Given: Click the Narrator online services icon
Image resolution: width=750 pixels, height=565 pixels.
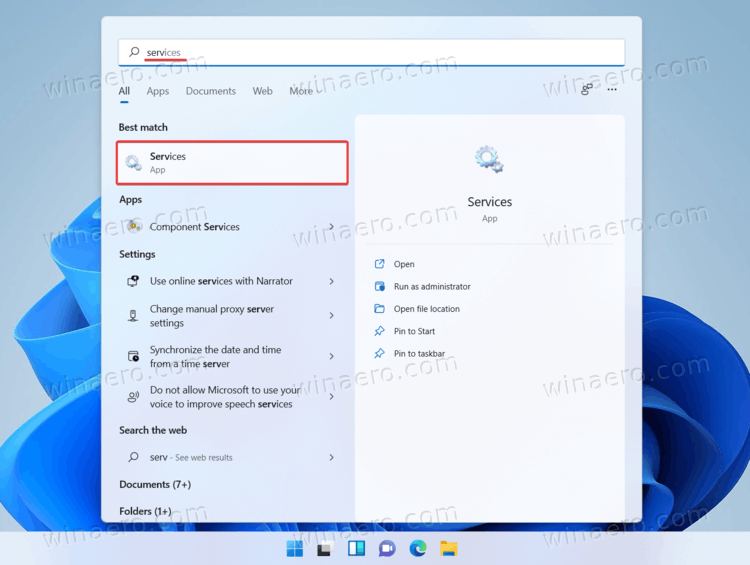Looking at the screenshot, I should click(x=133, y=281).
